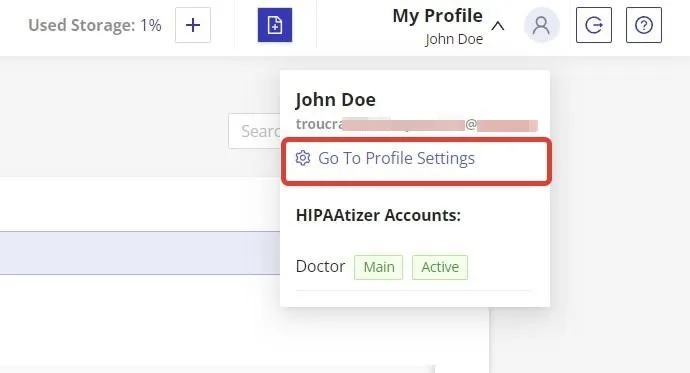690x373 pixels.
Task: Click the John Doe name in dropdown
Action: coord(336,100)
